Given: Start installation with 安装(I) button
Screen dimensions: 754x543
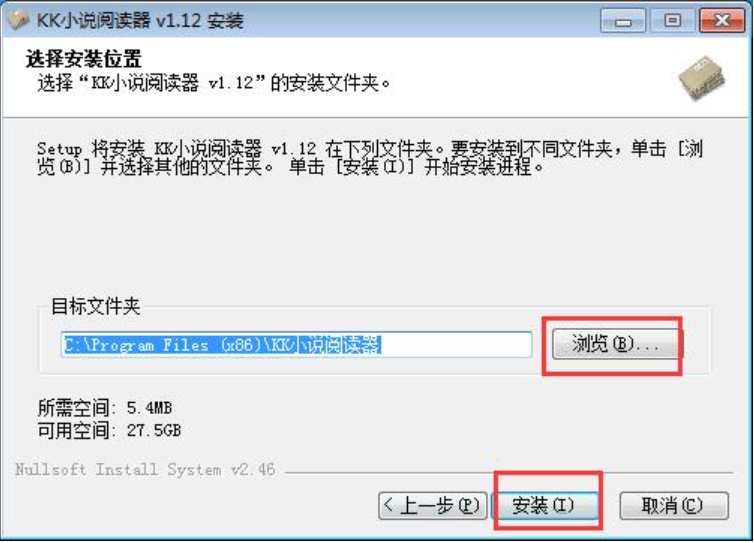Looking at the screenshot, I should [543, 505].
